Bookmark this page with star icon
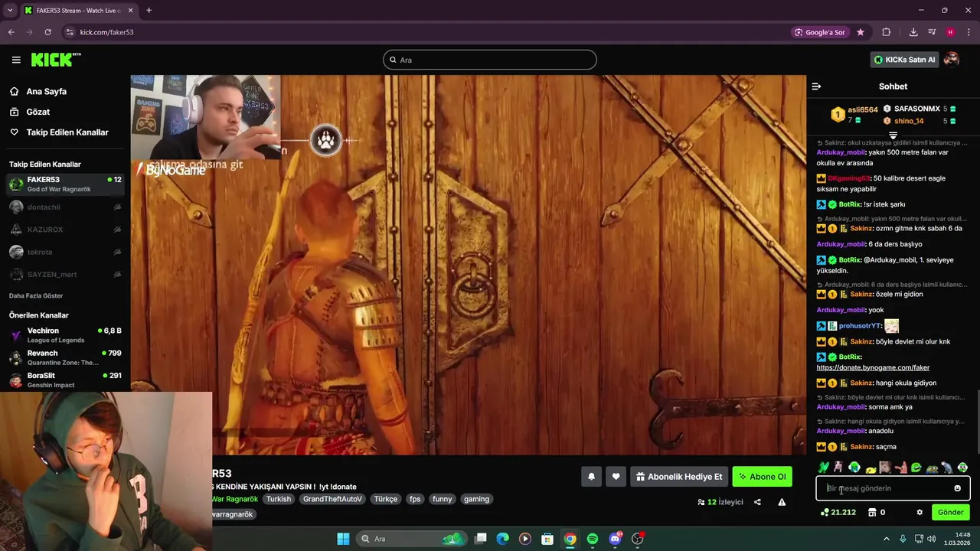 pos(861,32)
